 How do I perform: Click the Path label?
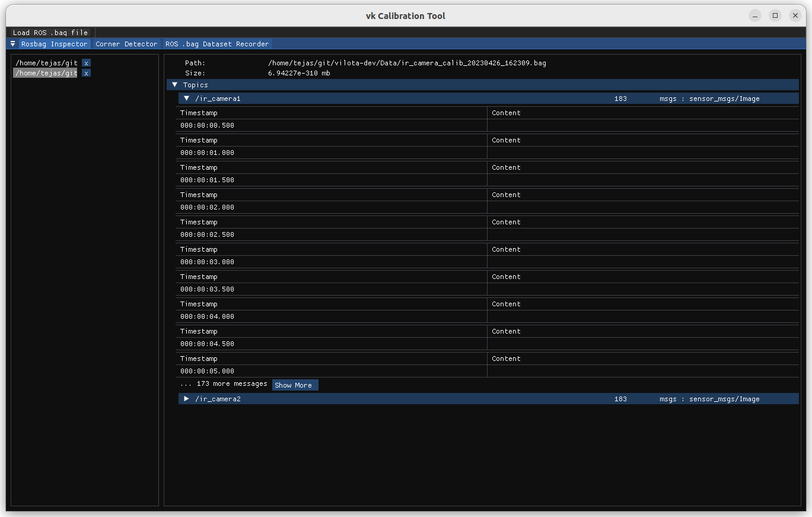coord(195,62)
